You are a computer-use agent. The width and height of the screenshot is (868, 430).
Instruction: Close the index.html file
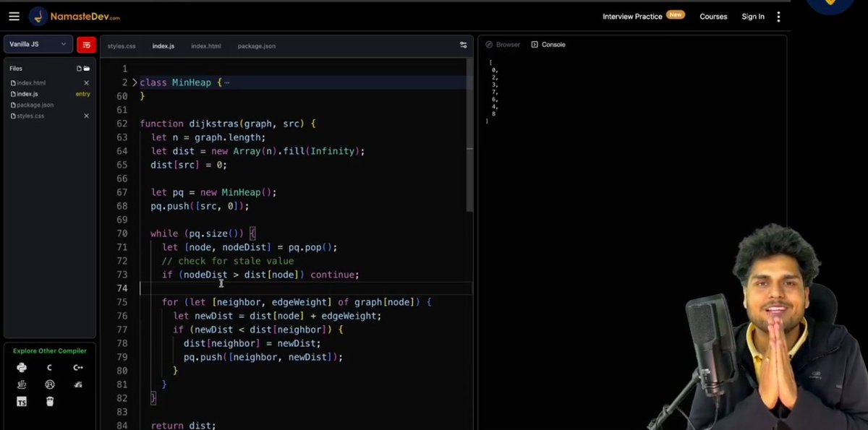[86, 82]
